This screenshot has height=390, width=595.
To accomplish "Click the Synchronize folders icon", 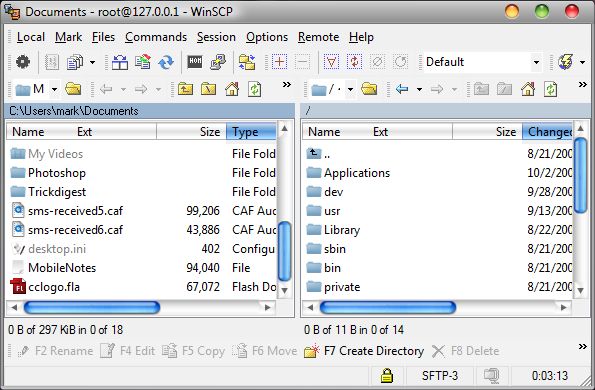I will pyautogui.click(x=247, y=62).
